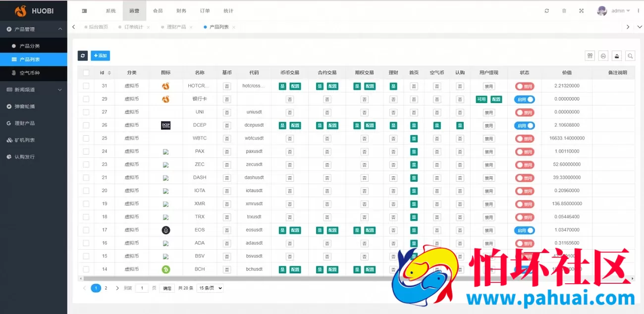Close the 理财产品 tab
Screen dimensions: 644x314
(x=191, y=27)
